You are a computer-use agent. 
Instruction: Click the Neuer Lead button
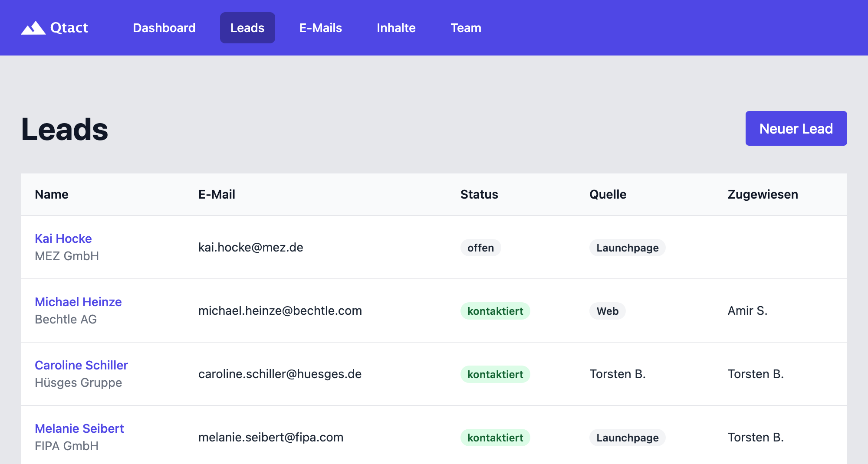pos(796,128)
